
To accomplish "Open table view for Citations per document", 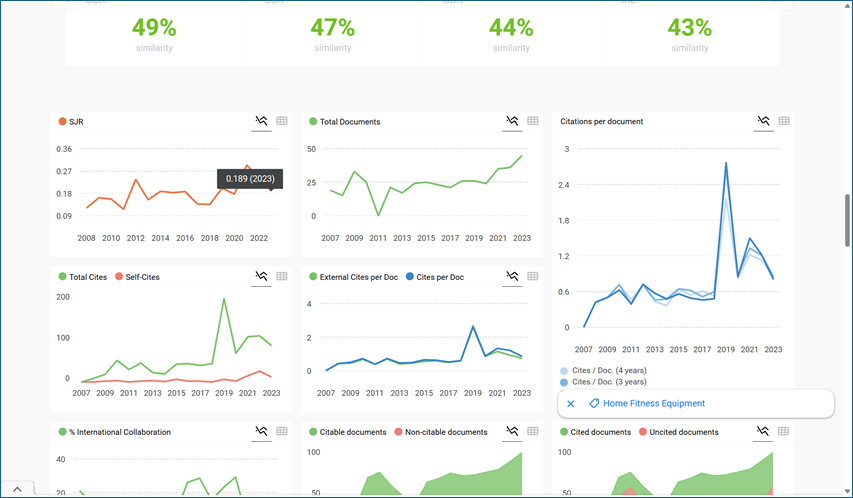I will (784, 121).
